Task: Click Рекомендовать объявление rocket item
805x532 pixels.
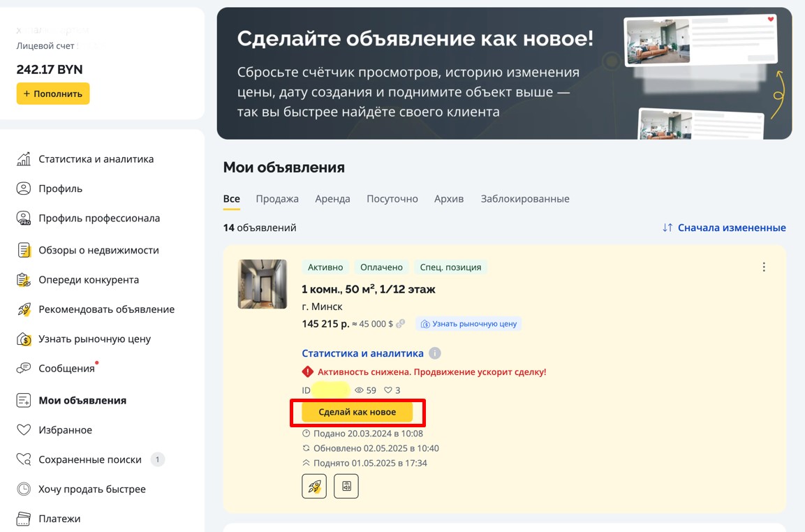Action: point(106,309)
